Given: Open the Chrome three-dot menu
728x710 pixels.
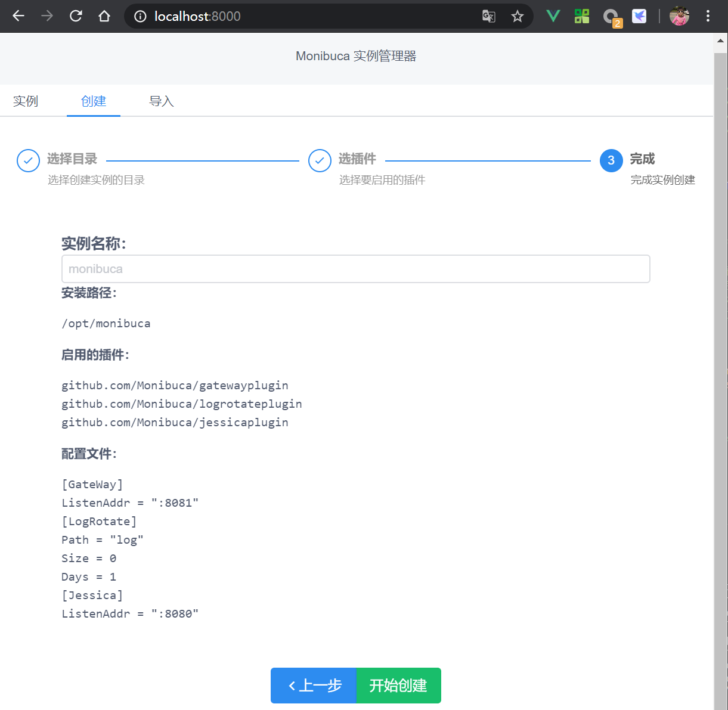Looking at the screenshot, I should point(707,16).
